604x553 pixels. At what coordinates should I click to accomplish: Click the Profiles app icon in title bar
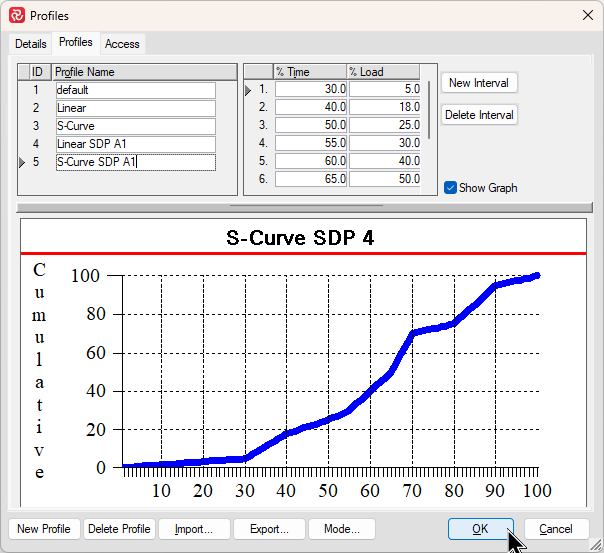(x=15, y=16)
